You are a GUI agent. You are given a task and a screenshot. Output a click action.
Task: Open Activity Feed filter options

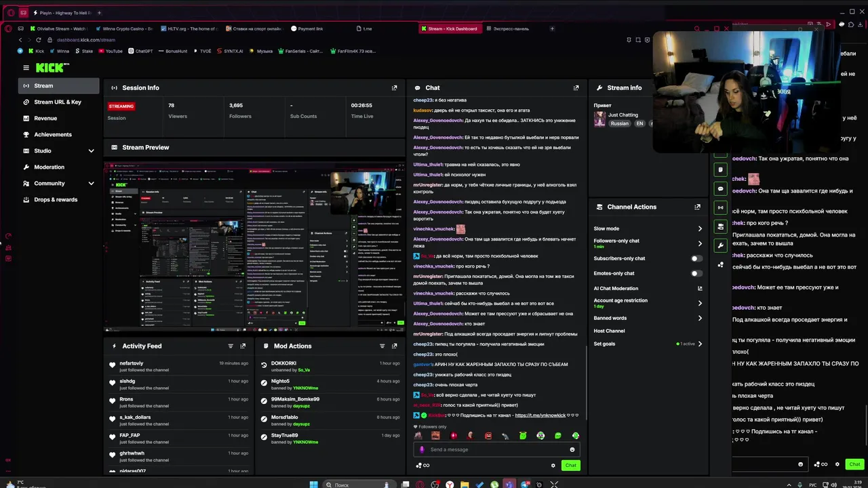coord(231,346)
